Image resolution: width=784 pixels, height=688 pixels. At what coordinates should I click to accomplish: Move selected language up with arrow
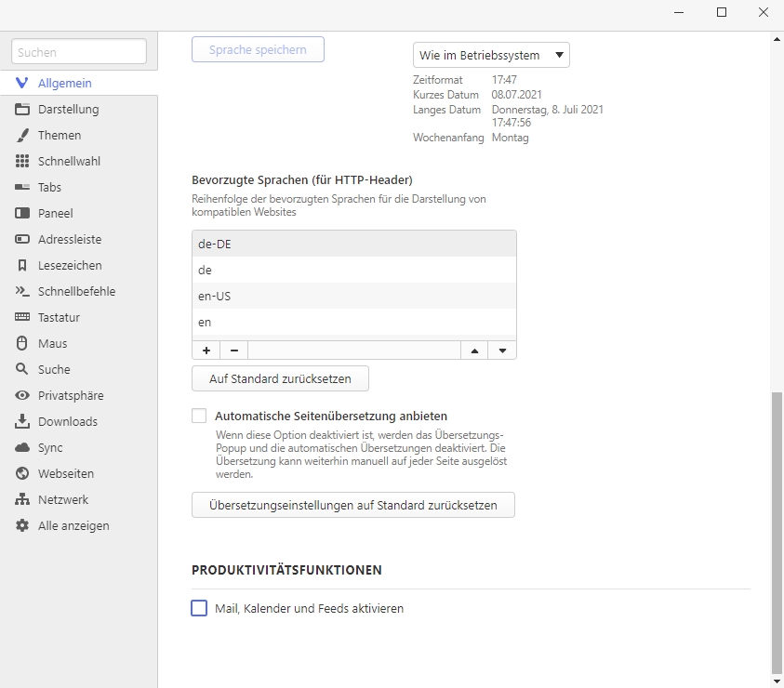pyautogui.click(x=474, y=351)
